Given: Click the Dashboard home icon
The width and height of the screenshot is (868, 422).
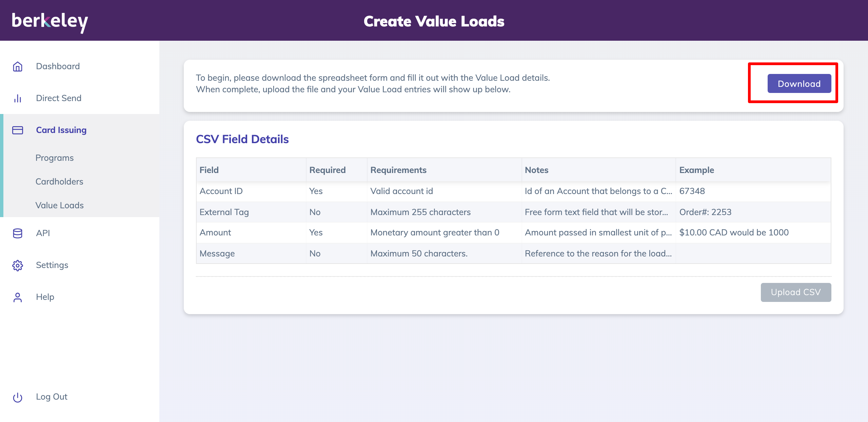Looking at the screenshot, I should tap(18, 66).
